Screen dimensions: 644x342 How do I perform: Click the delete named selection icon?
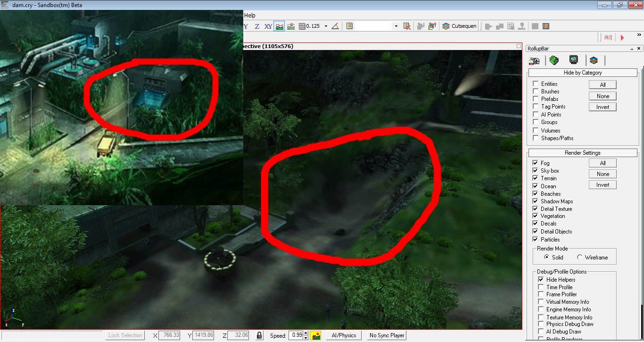point(407,26)
